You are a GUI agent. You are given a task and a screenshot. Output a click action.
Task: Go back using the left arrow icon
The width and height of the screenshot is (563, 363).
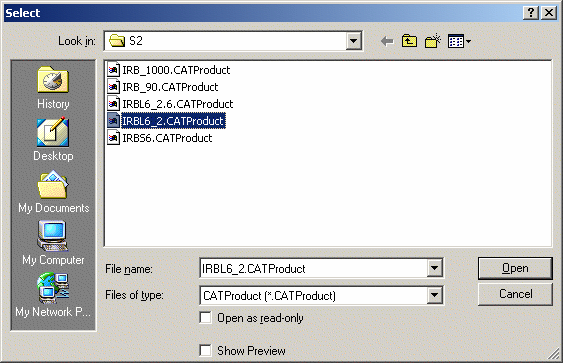[x=387, y=41]
